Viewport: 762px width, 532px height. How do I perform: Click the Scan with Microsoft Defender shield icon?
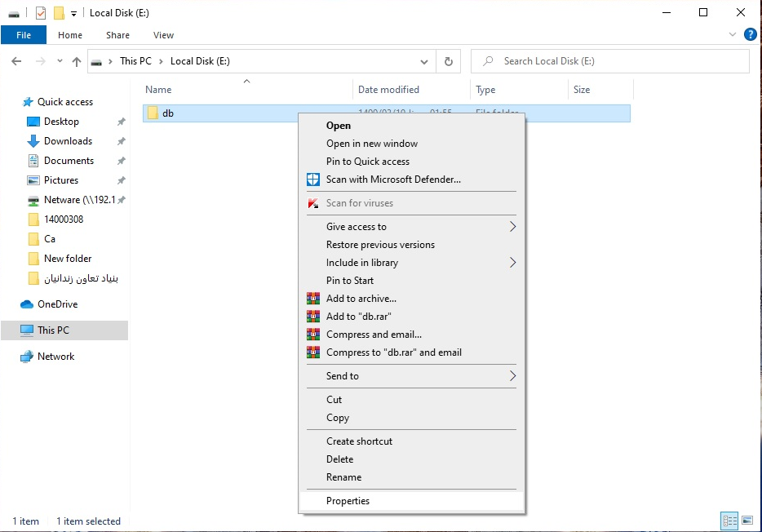pyautogui.click(x=313, y=180)
